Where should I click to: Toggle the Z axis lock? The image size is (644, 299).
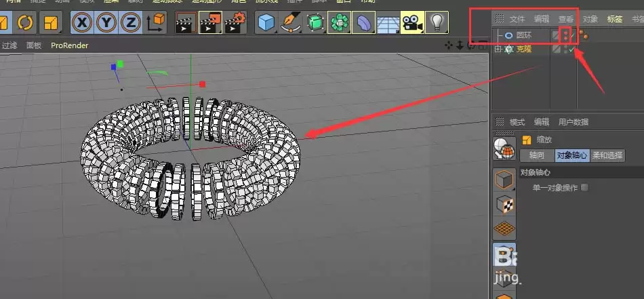[130, 22]
